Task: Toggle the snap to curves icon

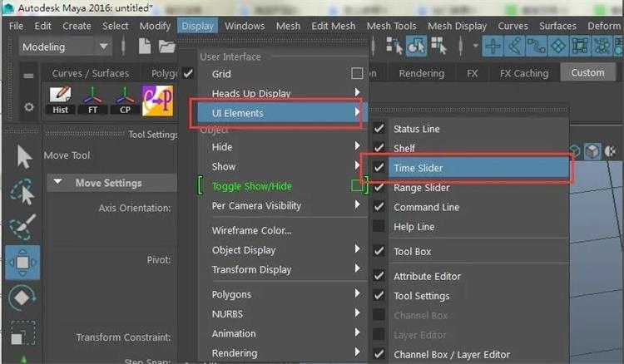Action: [x=514, y=46]
